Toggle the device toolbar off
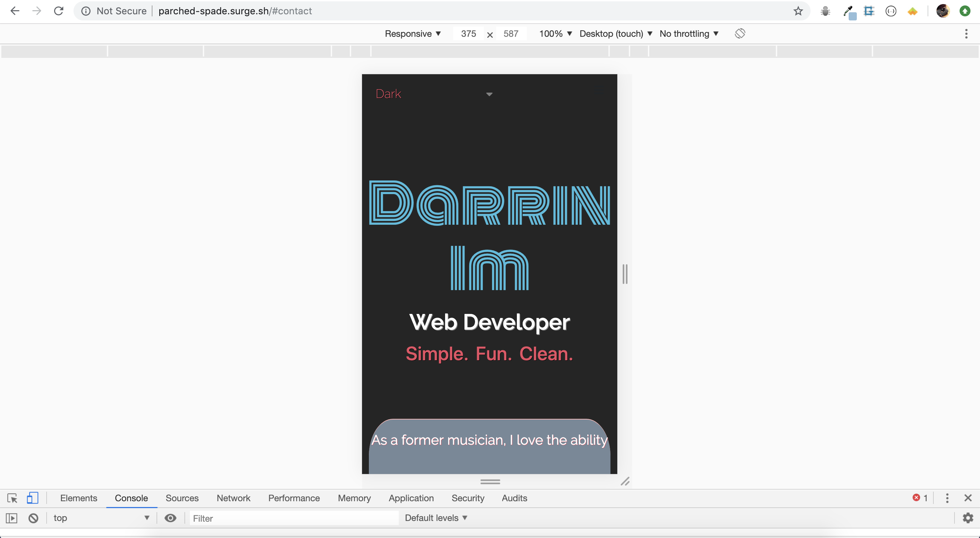 click(x=33, y=498)
